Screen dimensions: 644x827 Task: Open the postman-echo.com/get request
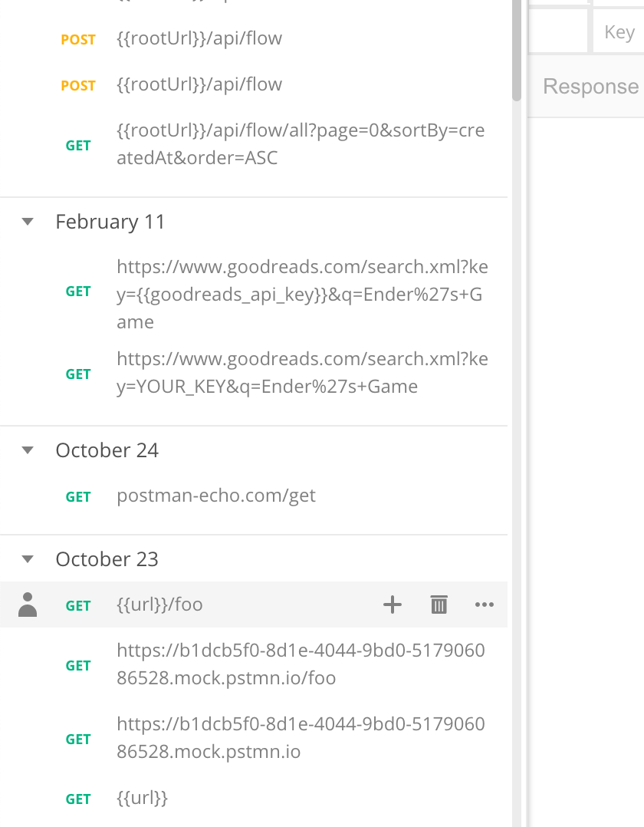click(x=216, y=496)
